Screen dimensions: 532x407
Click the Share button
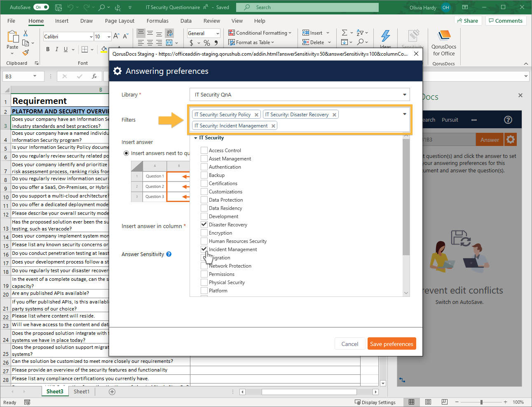(x=468, y=21)
